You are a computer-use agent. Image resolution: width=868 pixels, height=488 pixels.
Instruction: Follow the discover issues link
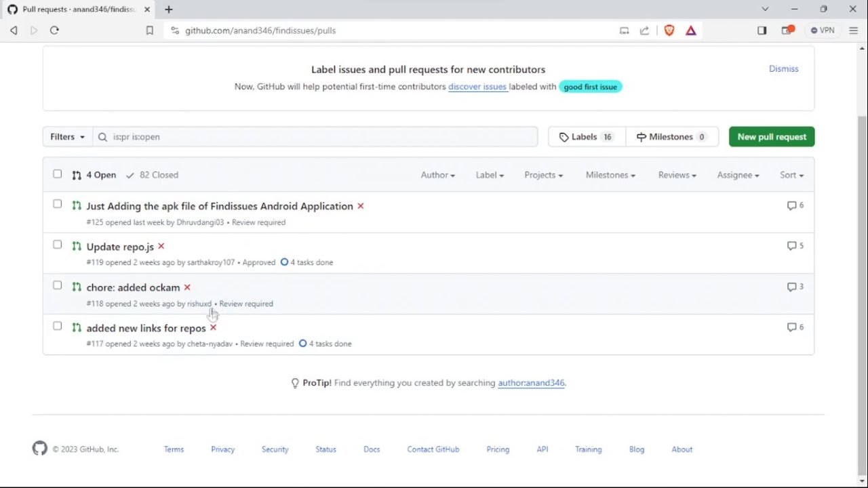(x=477, y=87)
